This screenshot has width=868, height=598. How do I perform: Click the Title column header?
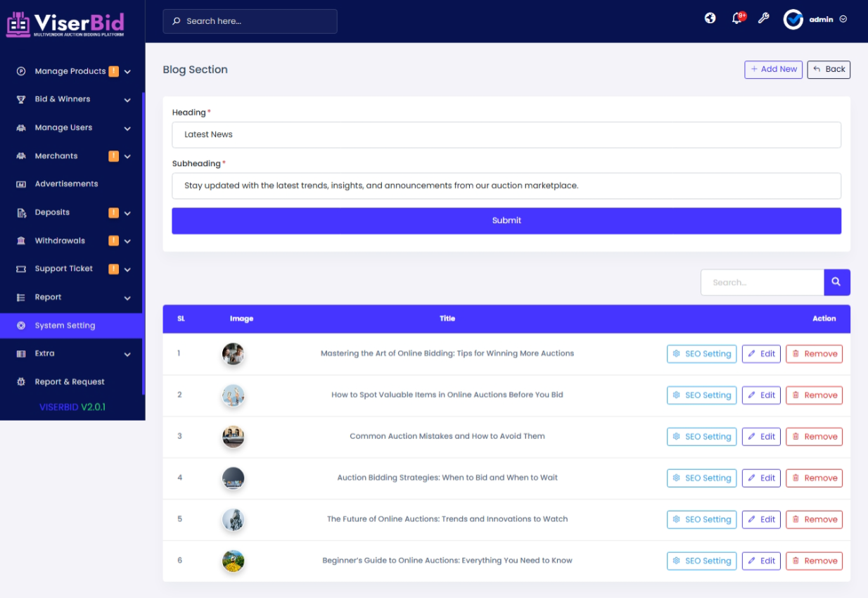click(447, 319)
